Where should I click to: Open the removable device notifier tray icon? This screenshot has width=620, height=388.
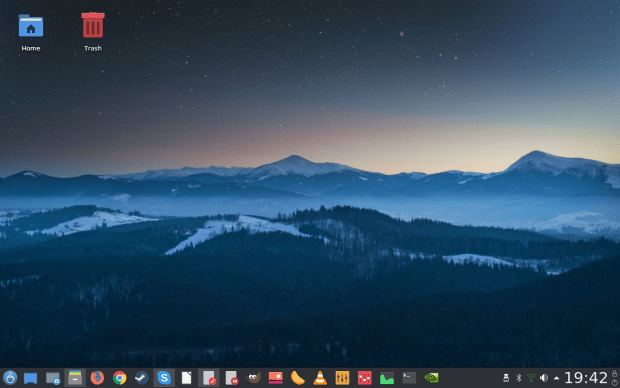(506, 378)
